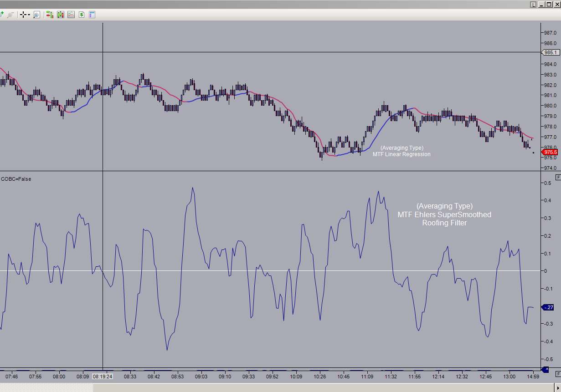Minimize the chart window
Screen dimensions: 561x392
[541, 4]
